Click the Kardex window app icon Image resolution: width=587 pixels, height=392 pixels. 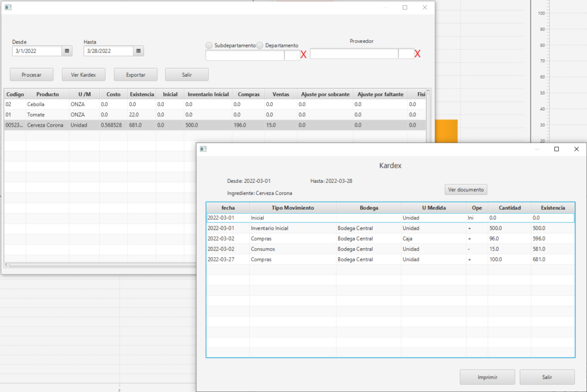(203, 149)
